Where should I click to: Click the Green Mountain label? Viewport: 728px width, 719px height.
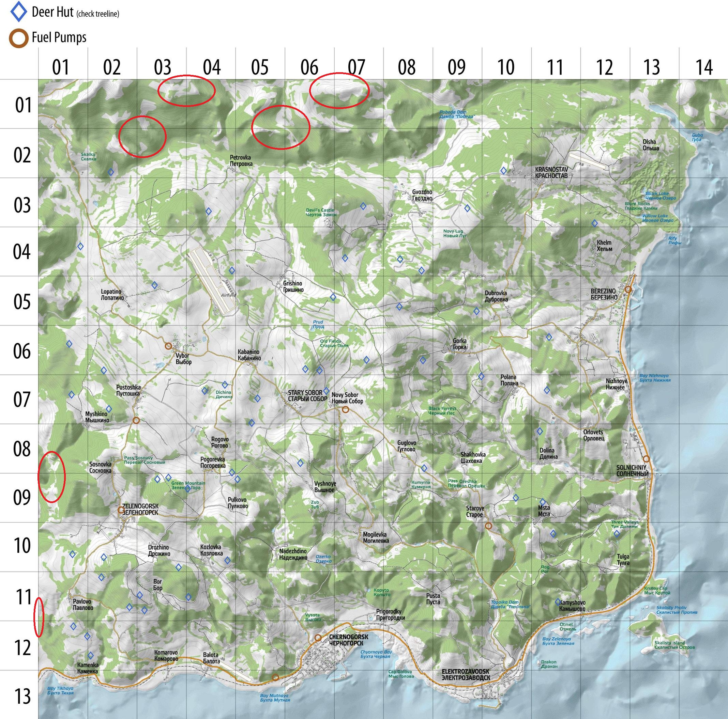click(x=188, y=485)
